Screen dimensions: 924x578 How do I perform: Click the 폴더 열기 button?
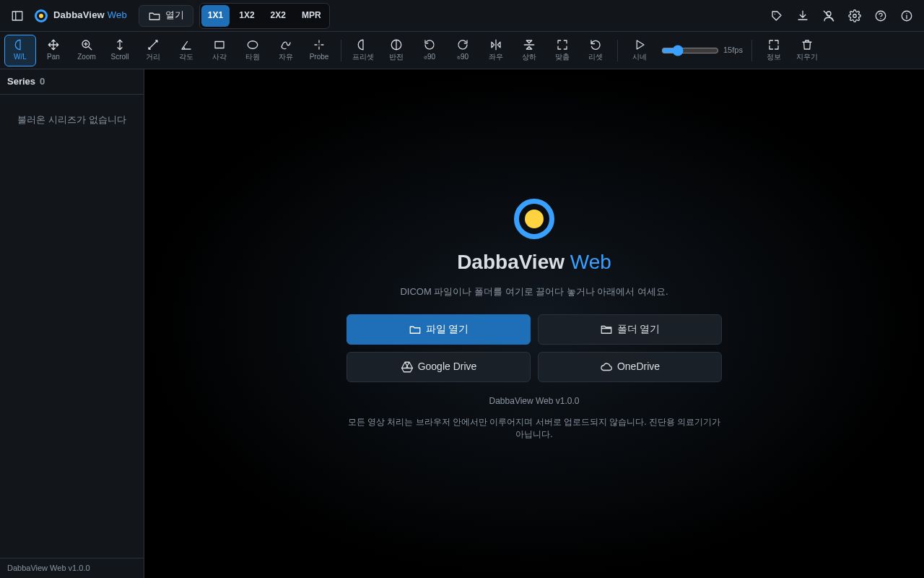[x=629, y=329]
